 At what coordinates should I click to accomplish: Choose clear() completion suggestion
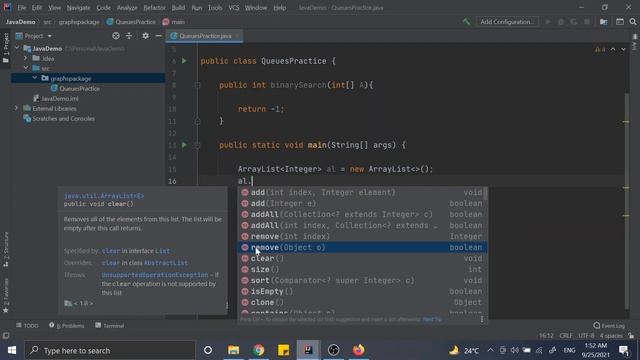pyautogui.click(x=362, y=258)
